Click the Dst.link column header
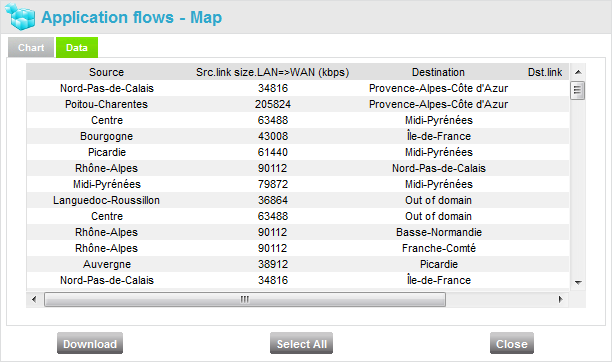This screenshot has height=362, width=612. [x=544, y=72]
